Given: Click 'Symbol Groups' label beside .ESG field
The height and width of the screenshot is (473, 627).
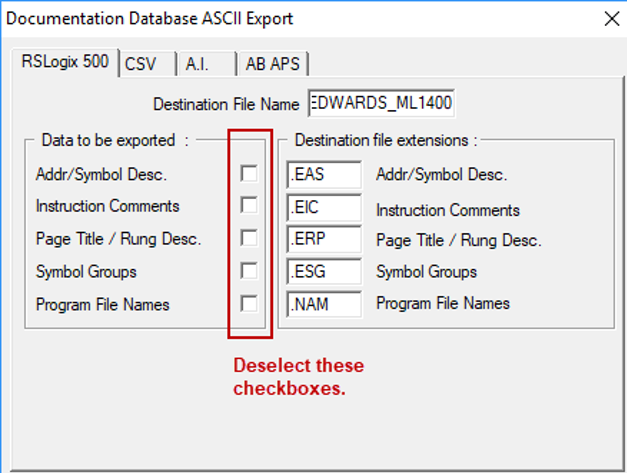Looking at the screenshot, I should (427, 272).
